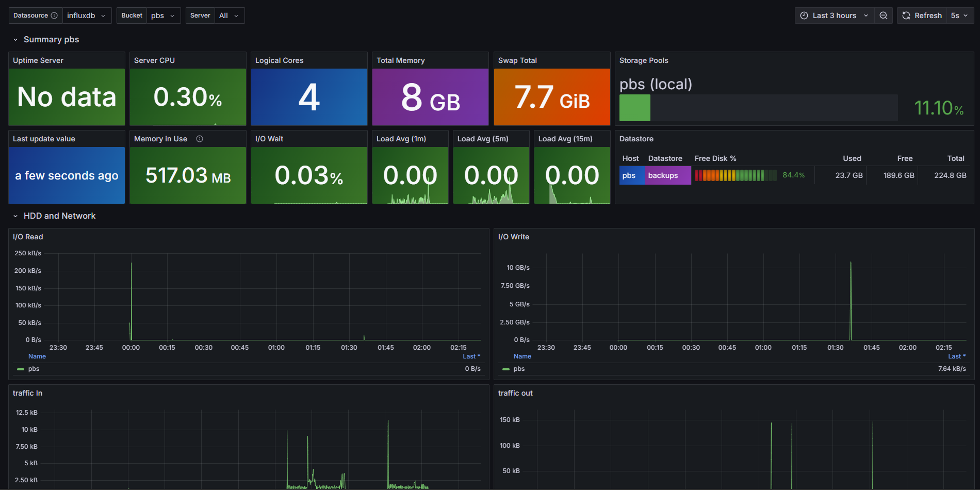The image size is (980, 490).
Task: Click the Datasource info icon
Action: tap(54, 15)
